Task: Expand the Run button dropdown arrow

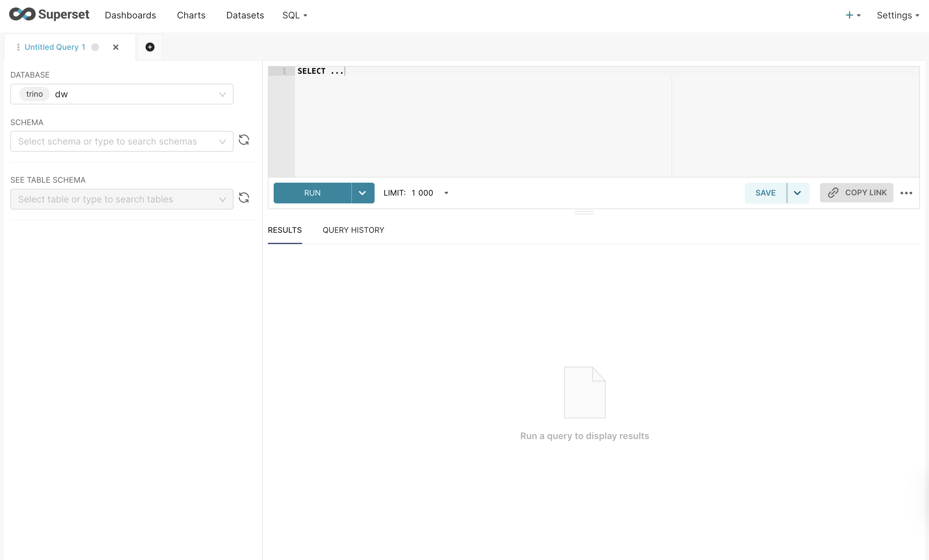Action: click(x=362, y=193)
